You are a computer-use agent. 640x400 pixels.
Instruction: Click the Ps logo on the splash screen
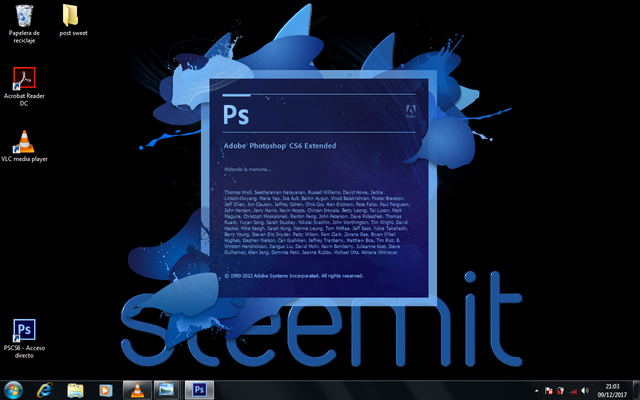pyautogui.click(x=236, y=115)
